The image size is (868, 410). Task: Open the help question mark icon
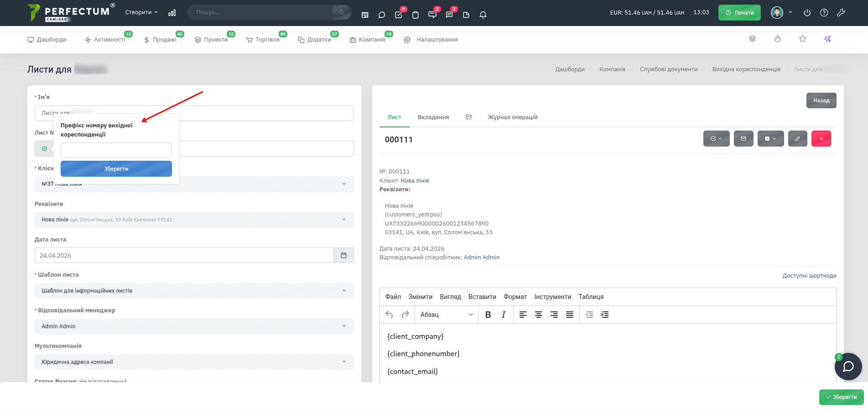tap(824, 13)
